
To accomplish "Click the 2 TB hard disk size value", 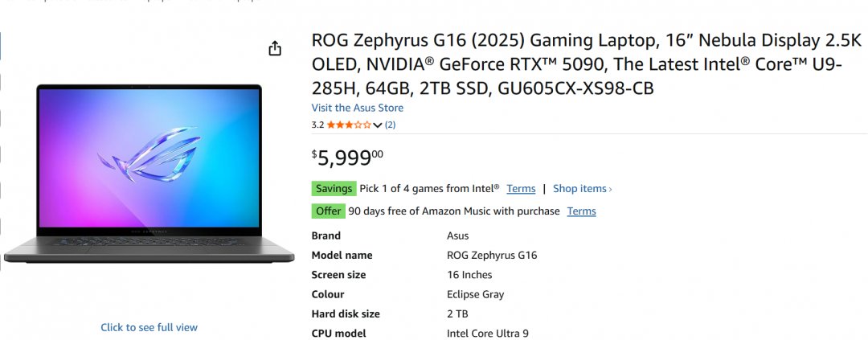I will click(x=457, y=314).
